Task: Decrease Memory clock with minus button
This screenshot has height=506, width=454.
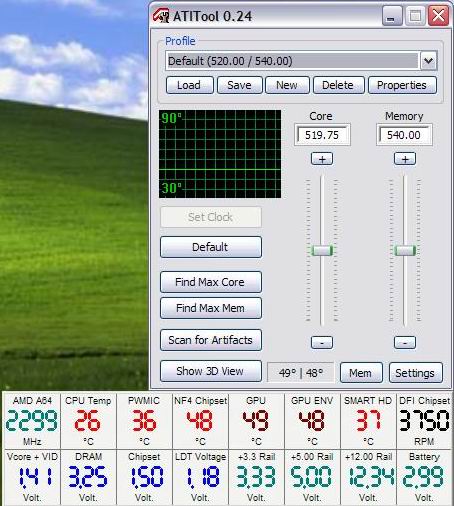Action: [405, 342]
